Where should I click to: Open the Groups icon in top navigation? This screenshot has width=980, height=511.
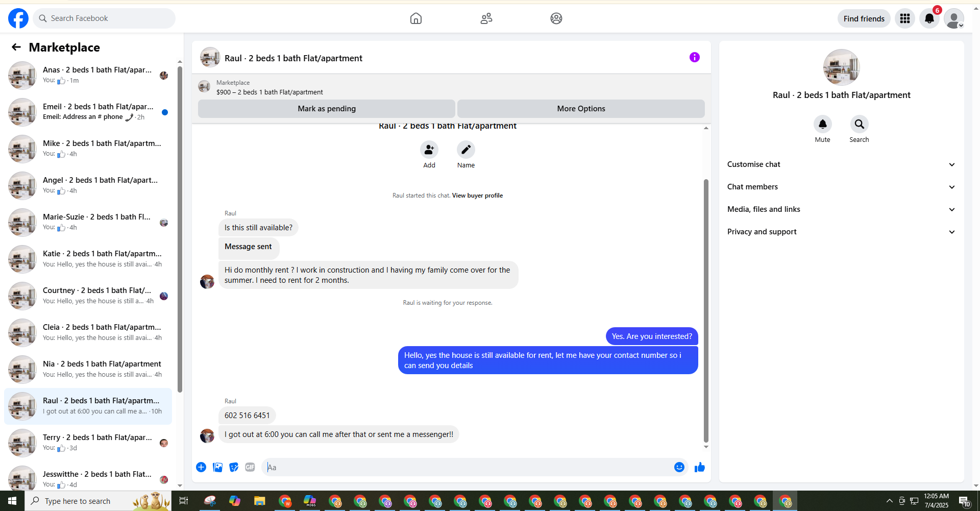click(x=556, y=18)
